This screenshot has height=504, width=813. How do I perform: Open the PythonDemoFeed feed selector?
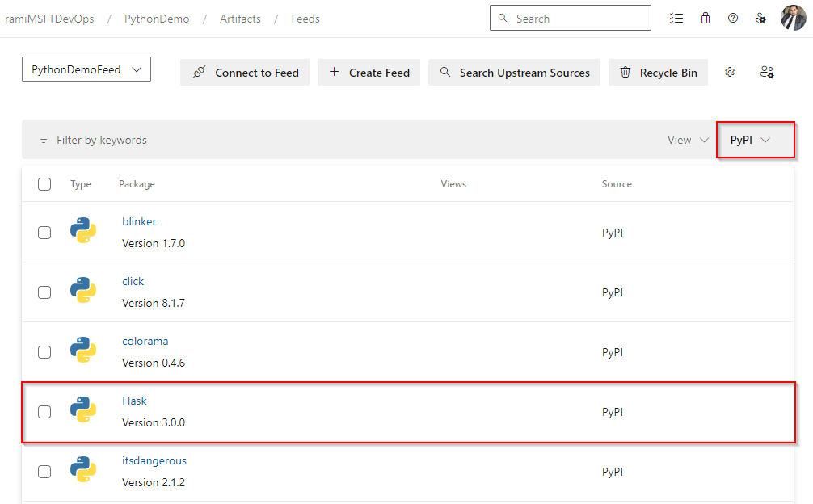86,69
